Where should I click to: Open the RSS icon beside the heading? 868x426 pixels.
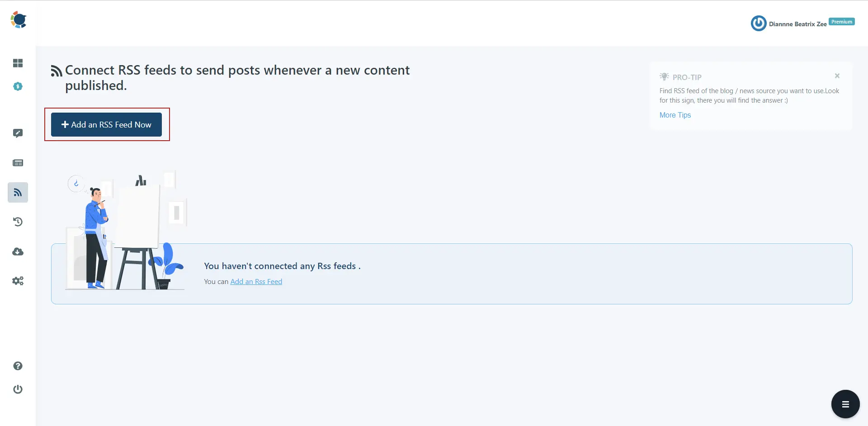[56, 71]
